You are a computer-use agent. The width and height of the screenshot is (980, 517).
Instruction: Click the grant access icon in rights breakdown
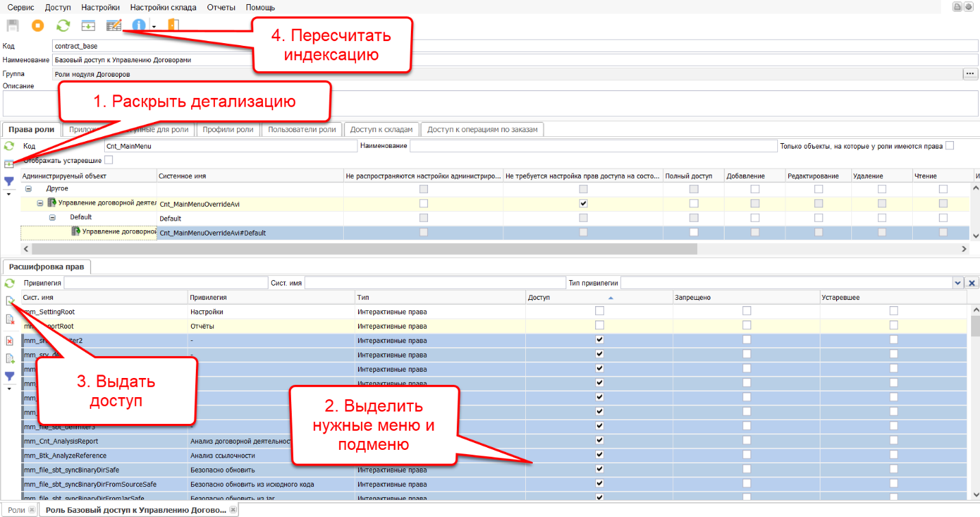click(x=10, y=301)
